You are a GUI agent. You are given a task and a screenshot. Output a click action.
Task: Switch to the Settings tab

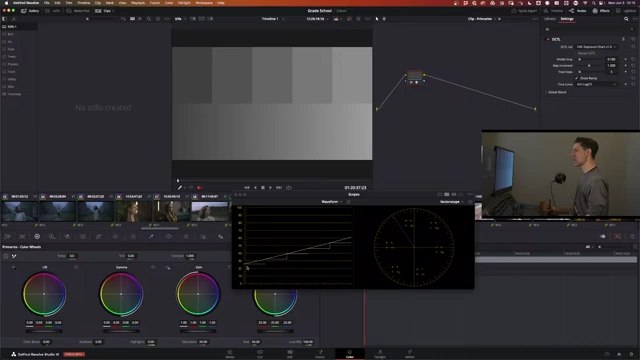(567, 19)
